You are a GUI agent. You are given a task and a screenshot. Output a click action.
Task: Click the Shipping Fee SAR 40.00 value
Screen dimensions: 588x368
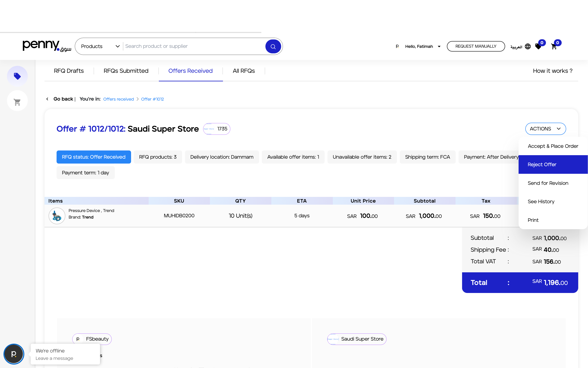546,250
